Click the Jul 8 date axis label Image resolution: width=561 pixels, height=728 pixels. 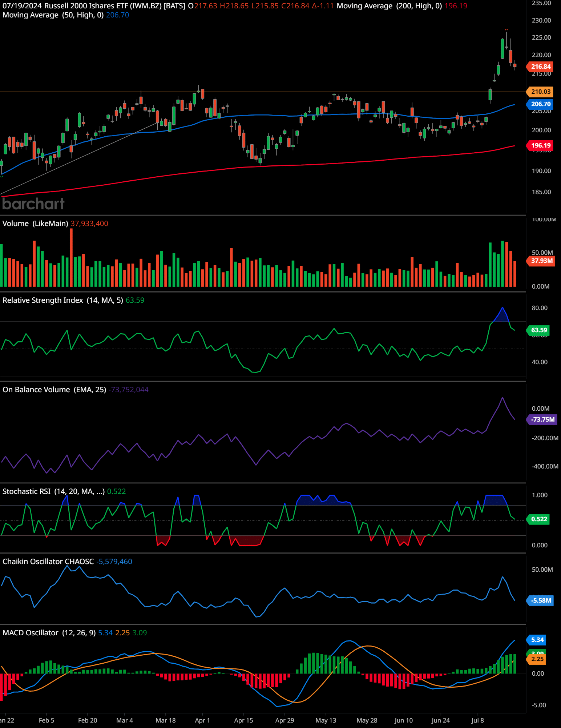tap(477, 720)
